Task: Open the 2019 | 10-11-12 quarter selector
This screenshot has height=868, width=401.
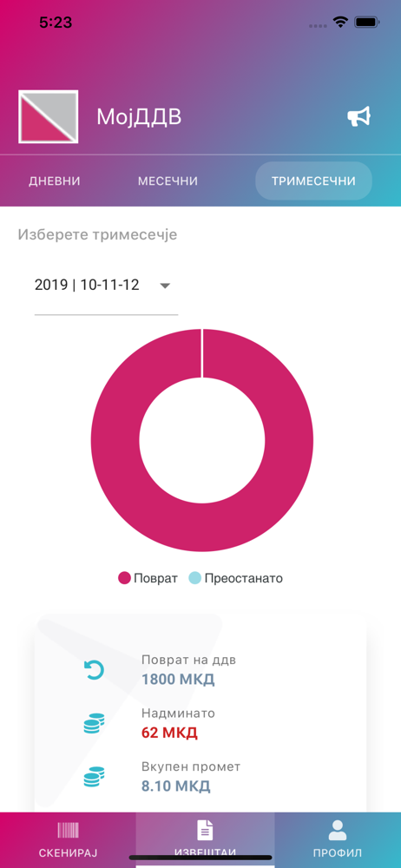Action: [107, 286]
